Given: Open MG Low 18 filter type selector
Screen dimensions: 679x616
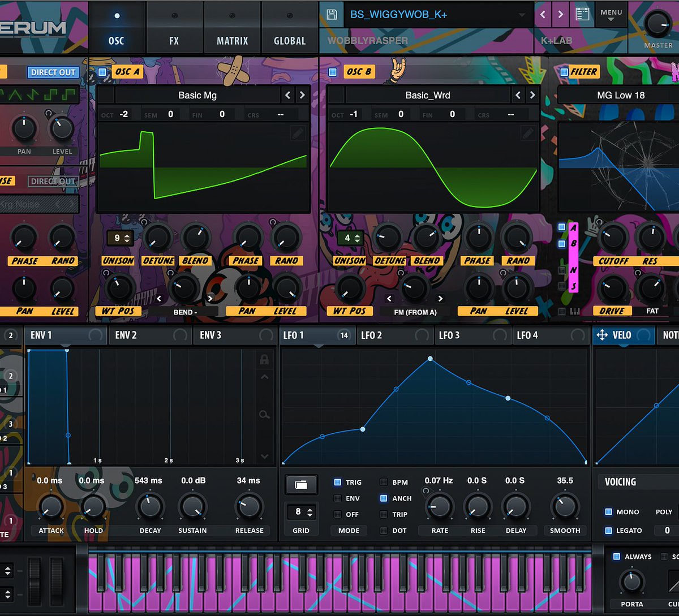Looking at the screenshot, I should (621, 95).
